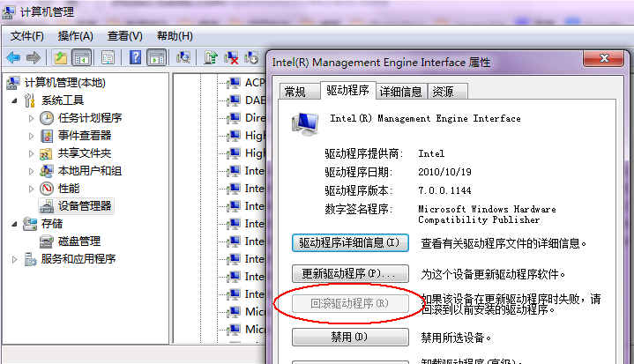Click the Up one level folder icon
Image resolution: width=634 pixels, height=364 pixels.
[61, 58]
